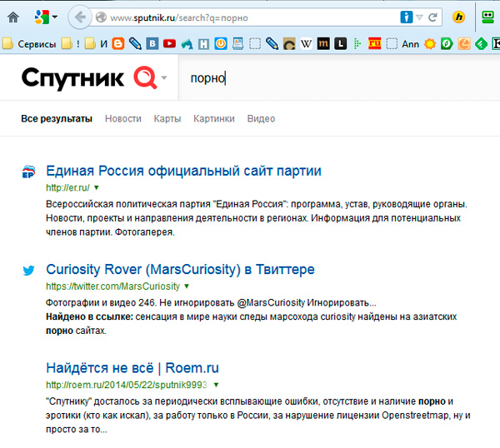
Task: Open the Единая Россия официальный сайт партии link
Action: click(x=183, y=171)
